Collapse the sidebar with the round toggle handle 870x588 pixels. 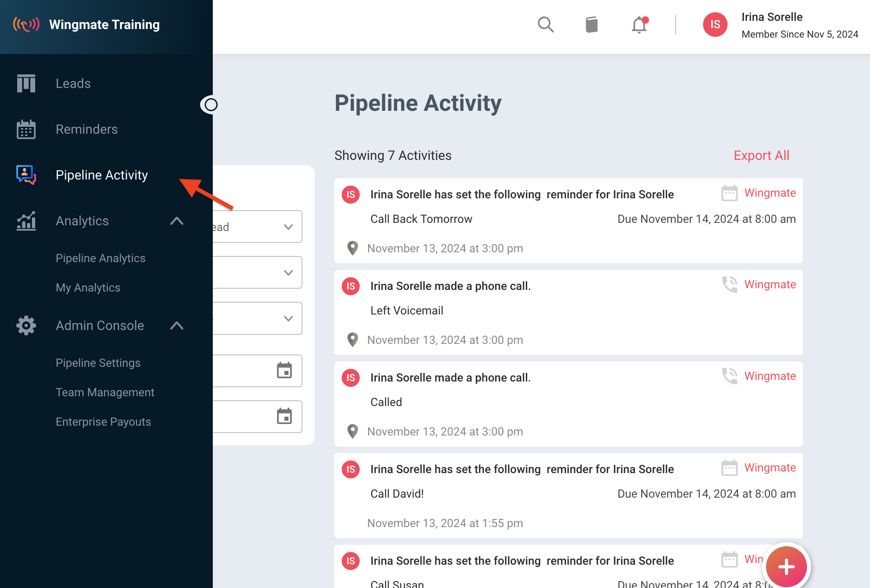pos(210,105)
